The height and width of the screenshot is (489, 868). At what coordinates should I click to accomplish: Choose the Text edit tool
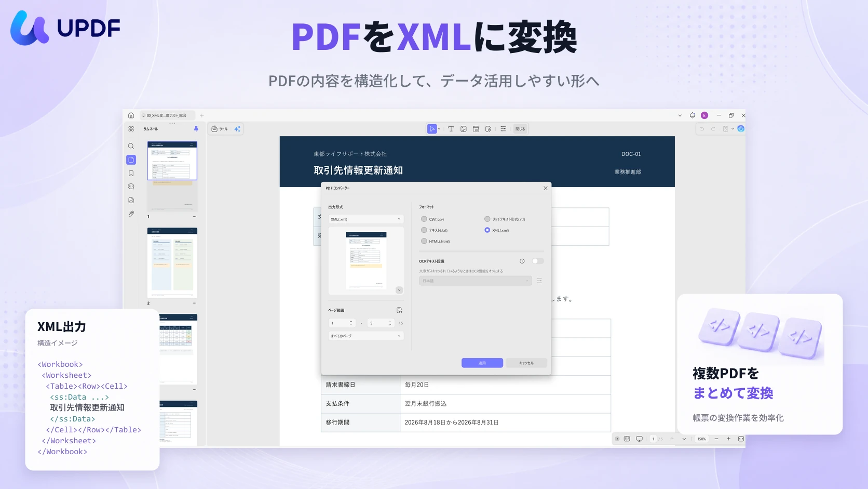point(451,129)
